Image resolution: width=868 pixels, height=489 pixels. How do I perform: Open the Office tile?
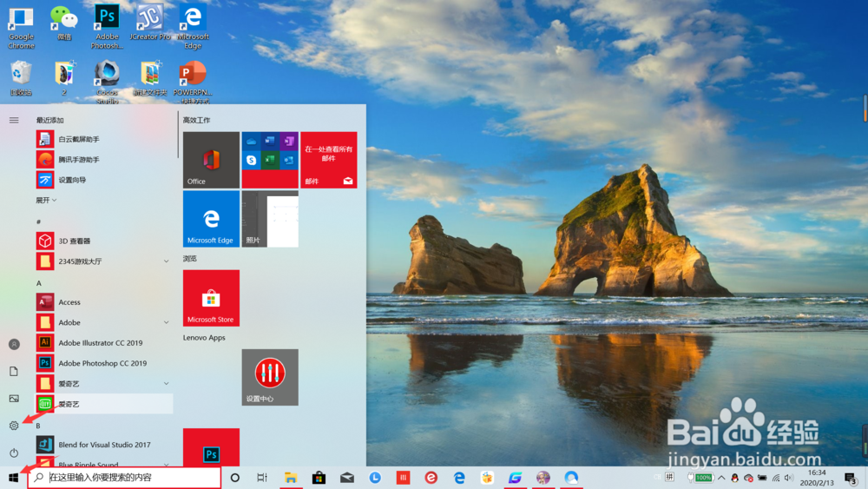coord(211,160)
